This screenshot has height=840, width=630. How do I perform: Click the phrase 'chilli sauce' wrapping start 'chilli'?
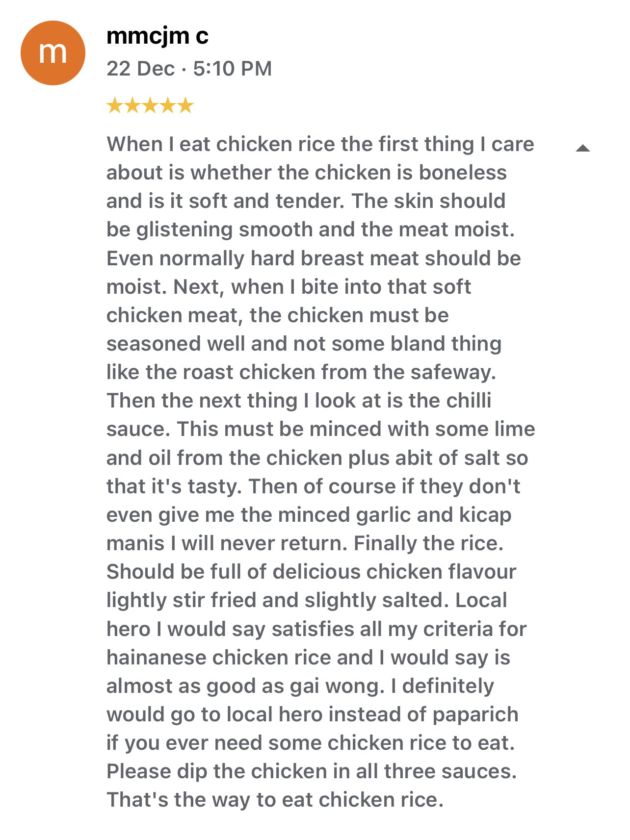coord(468,401)
